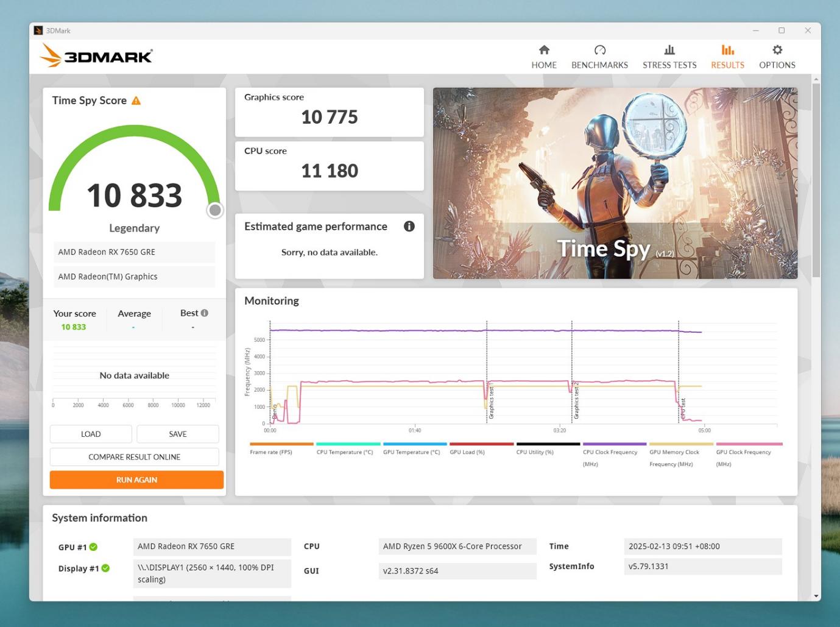The image size is (840, 627).
Task: Toggle the GPU Memory Clock Frequency legend
Action: click(681, 455)
